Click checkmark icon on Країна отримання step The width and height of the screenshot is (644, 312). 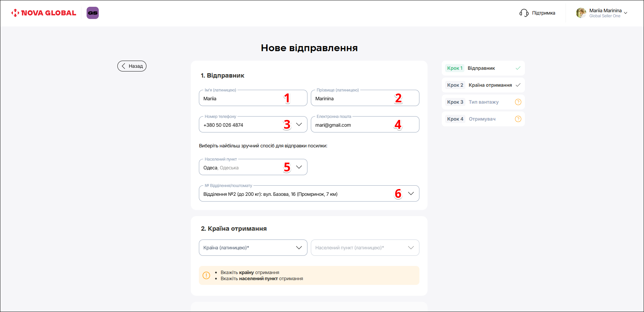click(518, 85)
